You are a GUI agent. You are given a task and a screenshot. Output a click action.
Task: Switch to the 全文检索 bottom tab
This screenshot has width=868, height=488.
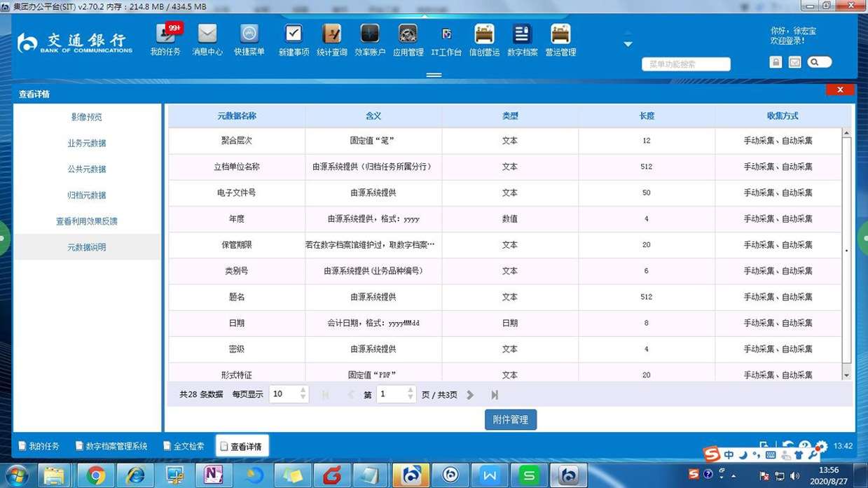tap(184, 446)
